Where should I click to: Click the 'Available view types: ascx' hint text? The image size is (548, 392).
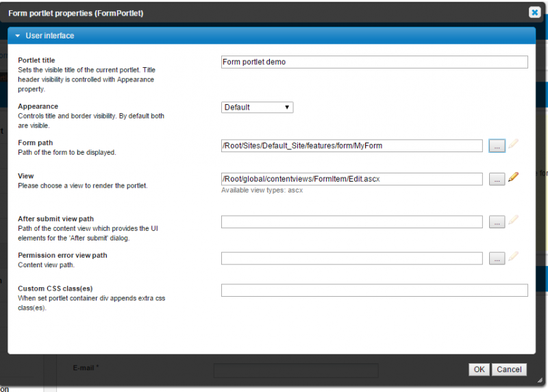tap(262, 191)
